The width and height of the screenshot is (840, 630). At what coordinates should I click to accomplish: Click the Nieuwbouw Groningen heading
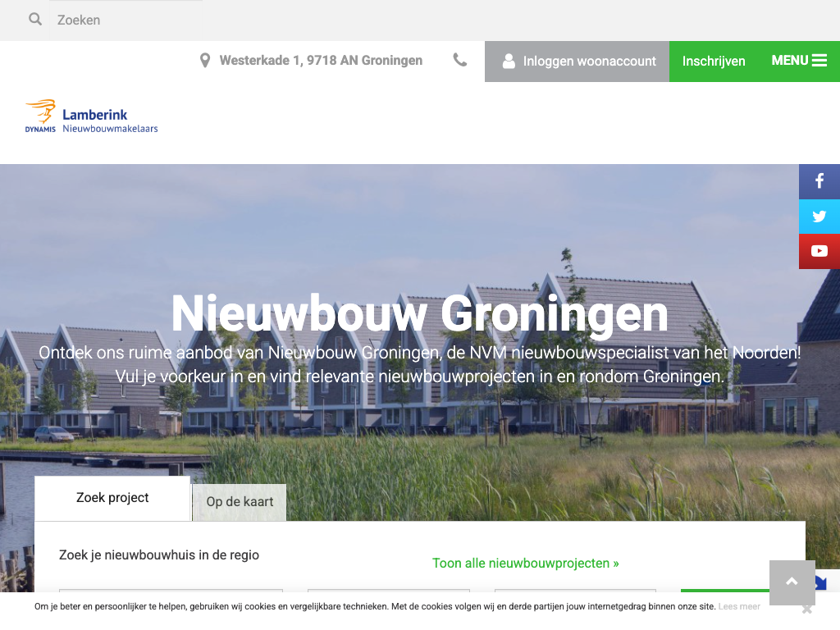pyautogui.click(x=419, y=313)
